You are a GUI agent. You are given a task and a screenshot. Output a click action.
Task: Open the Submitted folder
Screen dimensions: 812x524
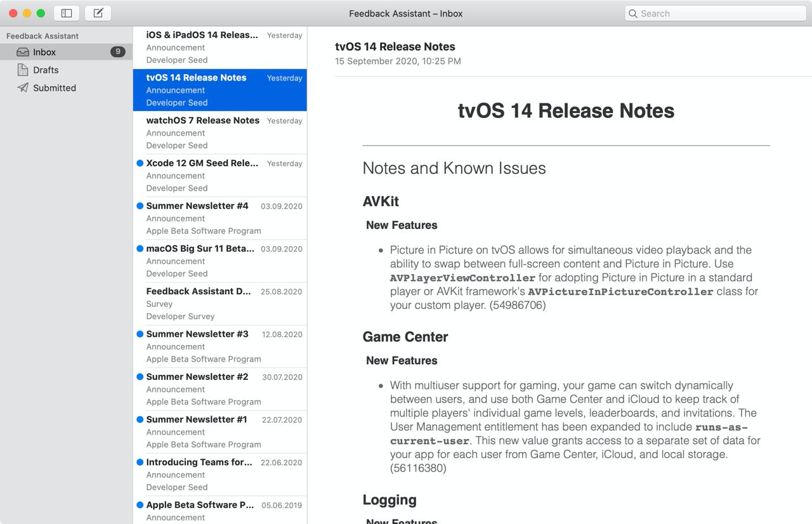click(66, 88)
